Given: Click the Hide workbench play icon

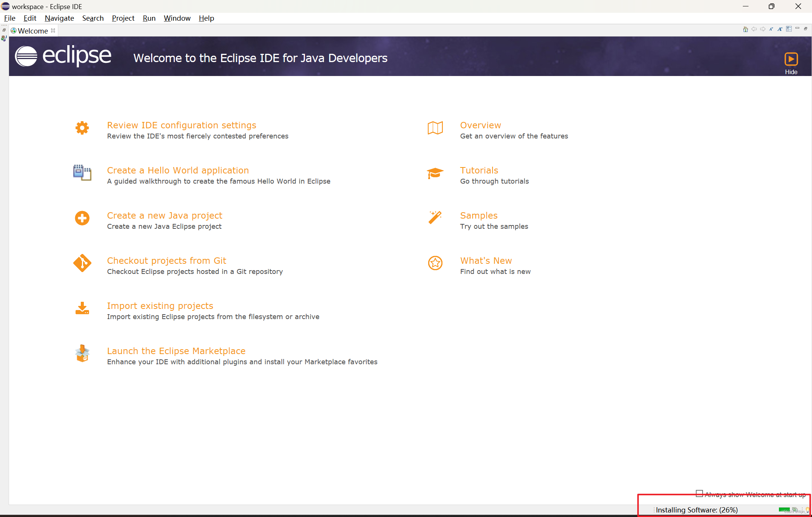Looking at the screenshot, I should click(x=791, y=59).
